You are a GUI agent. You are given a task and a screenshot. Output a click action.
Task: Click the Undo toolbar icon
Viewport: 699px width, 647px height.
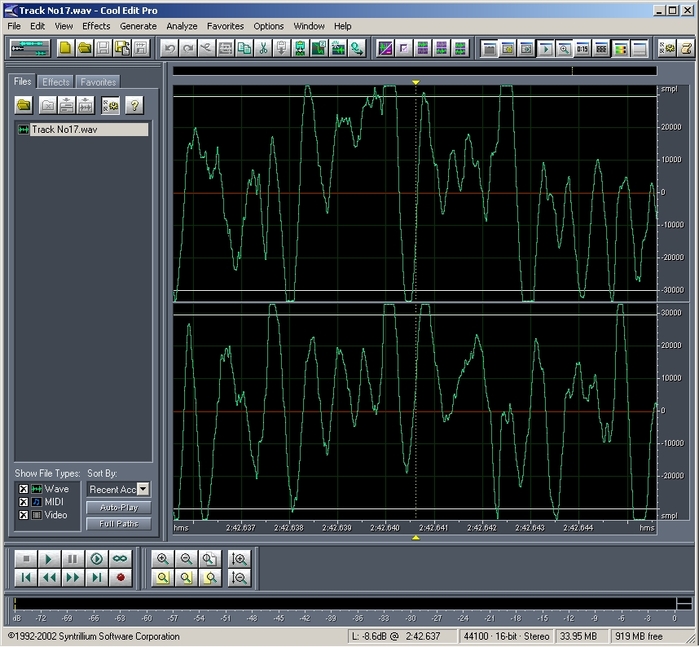pyautogui.click(x=169, y=48)
